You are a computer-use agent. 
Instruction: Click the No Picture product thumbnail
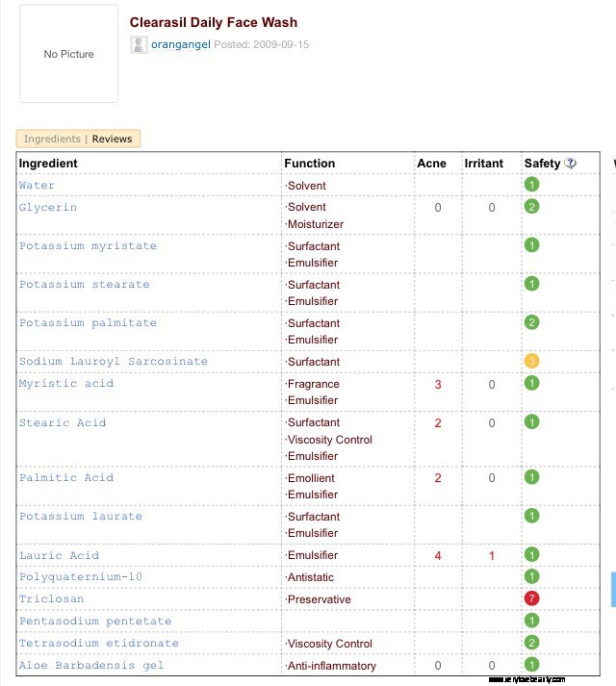pos(68,54)
